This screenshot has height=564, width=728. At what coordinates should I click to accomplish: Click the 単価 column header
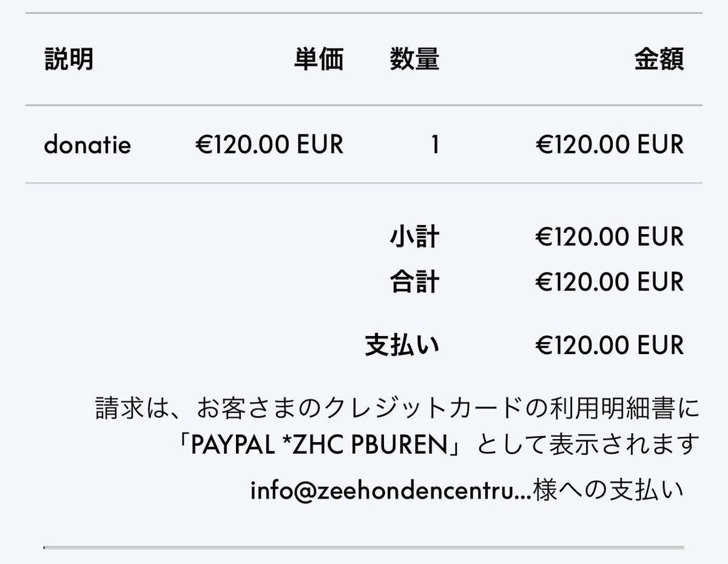pyautogui.click(x=319, y=59)
